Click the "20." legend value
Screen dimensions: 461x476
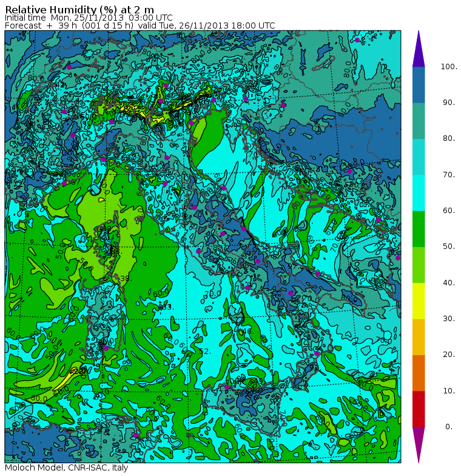(x=449, y=355)
